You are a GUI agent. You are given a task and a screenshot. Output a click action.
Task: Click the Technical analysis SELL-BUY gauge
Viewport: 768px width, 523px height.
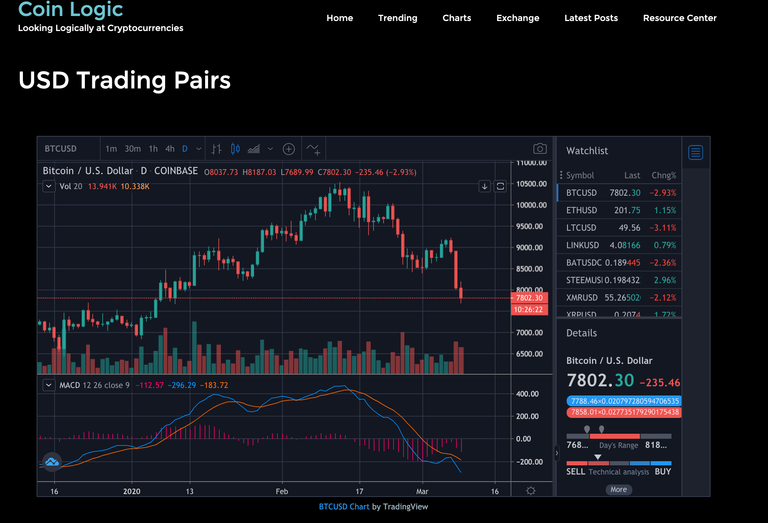point(619,463)
